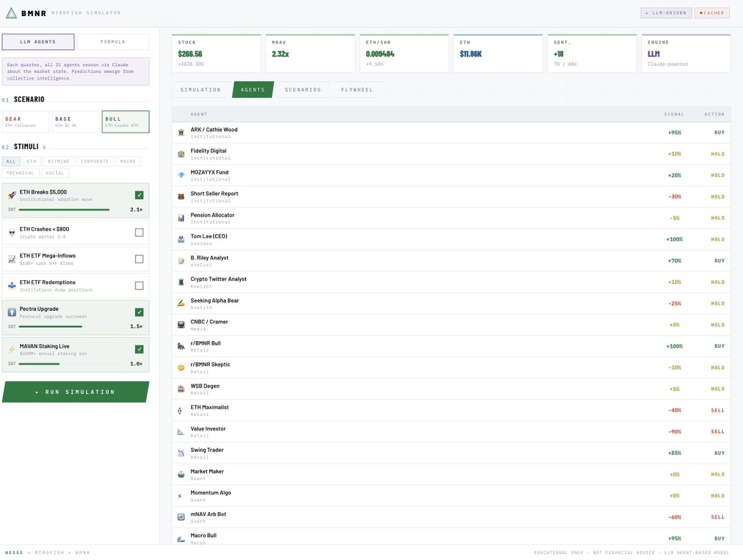Select the BASE scenario option

tap(76, 122)
